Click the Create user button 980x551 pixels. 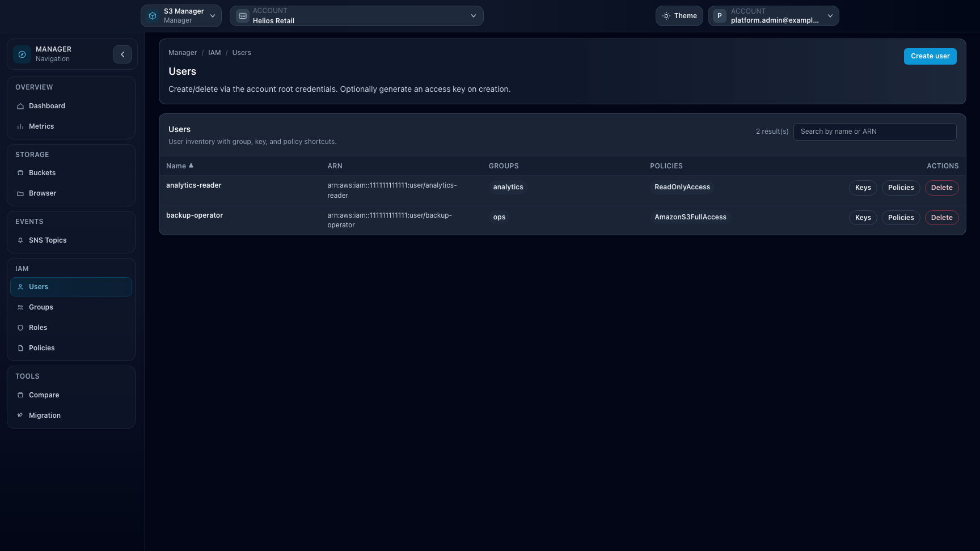tap(930, 56)
